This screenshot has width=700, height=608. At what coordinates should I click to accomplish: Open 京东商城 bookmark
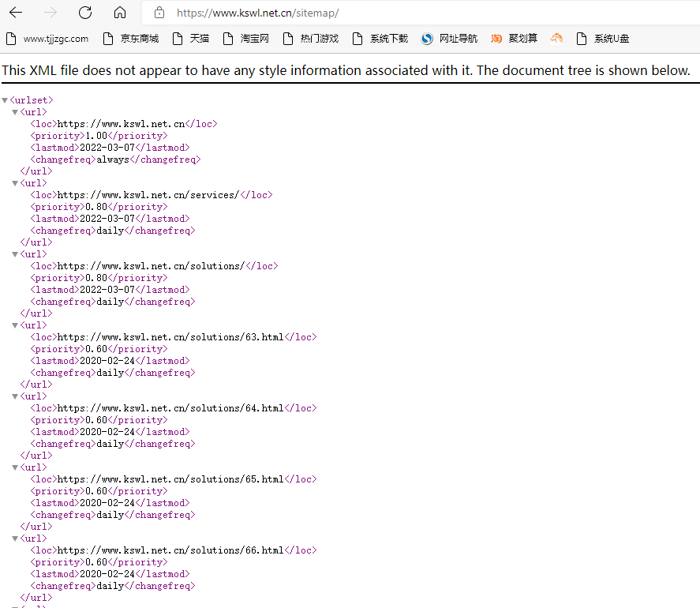coord(131,39)
